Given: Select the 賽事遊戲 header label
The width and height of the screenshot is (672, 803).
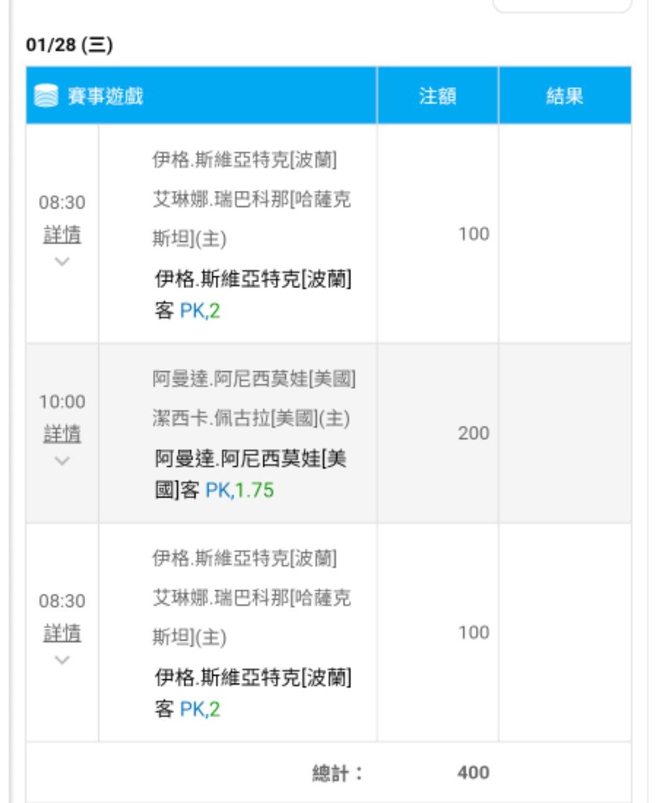Looking at the screenshot, I should pyautogui.click(x=105, y=96).
